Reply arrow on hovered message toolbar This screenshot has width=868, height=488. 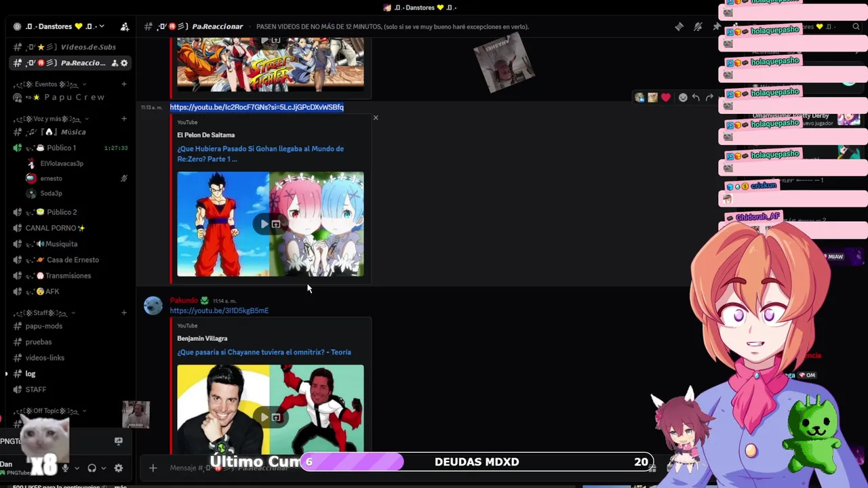click(x=696, y=98)
